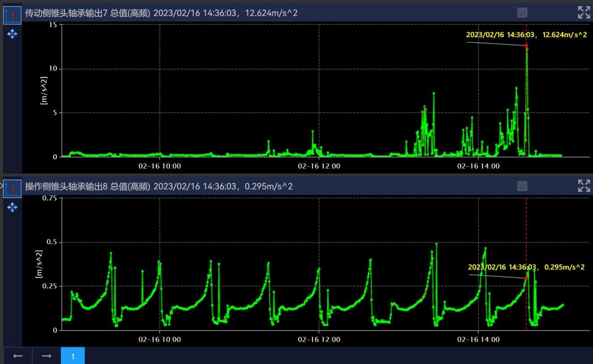Screen dimensions: 593x364
Task: Toggle the bottom chart's header checkbox
Action: point(522,186)
